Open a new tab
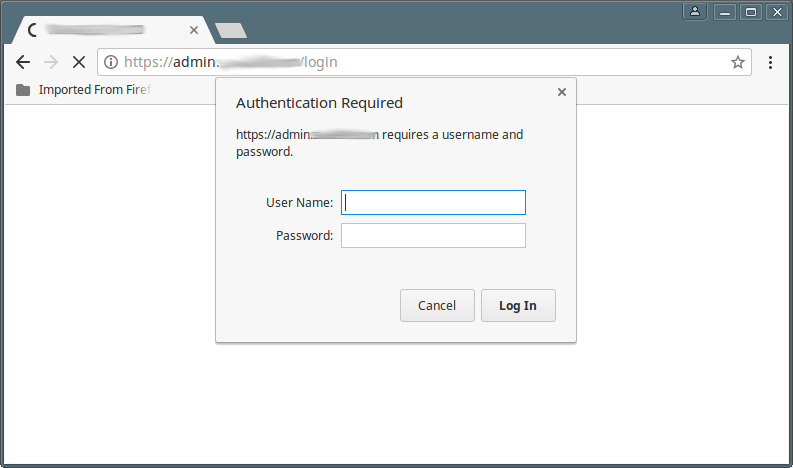Screen dimensions: 793x468 [231, 31]
